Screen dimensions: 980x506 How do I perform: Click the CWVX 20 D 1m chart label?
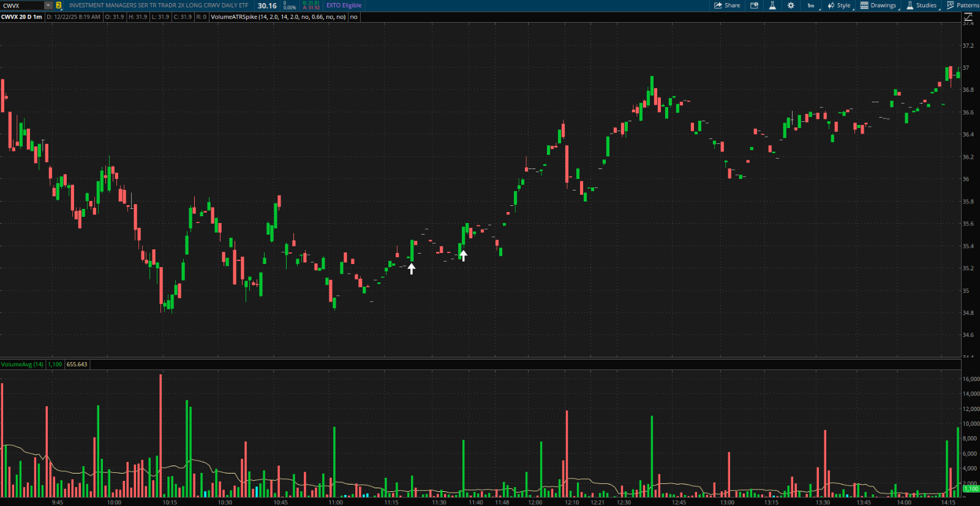point(21,17)
